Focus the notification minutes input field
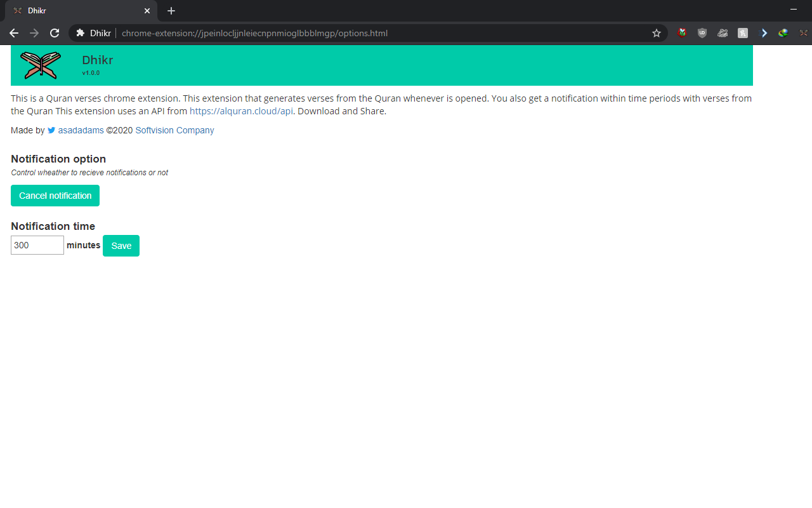The height and width of the screenshot is (508, 812). coord(37,245)
